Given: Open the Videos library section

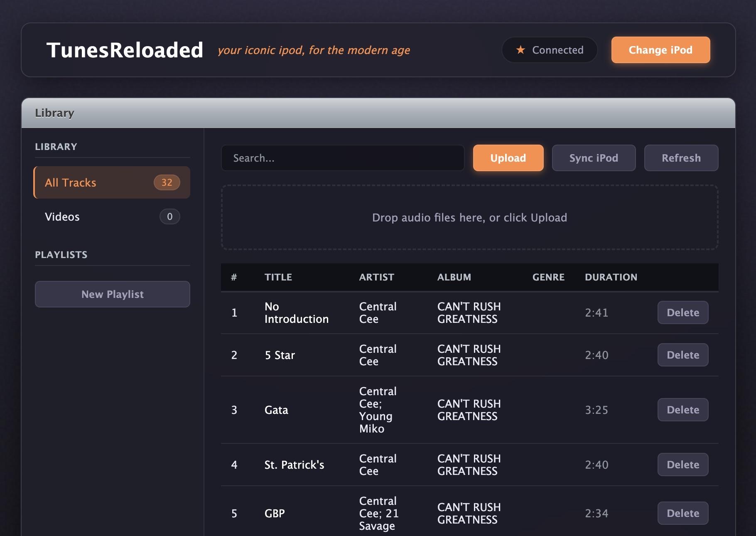Looking at the screenshot, I should (112, 216).
